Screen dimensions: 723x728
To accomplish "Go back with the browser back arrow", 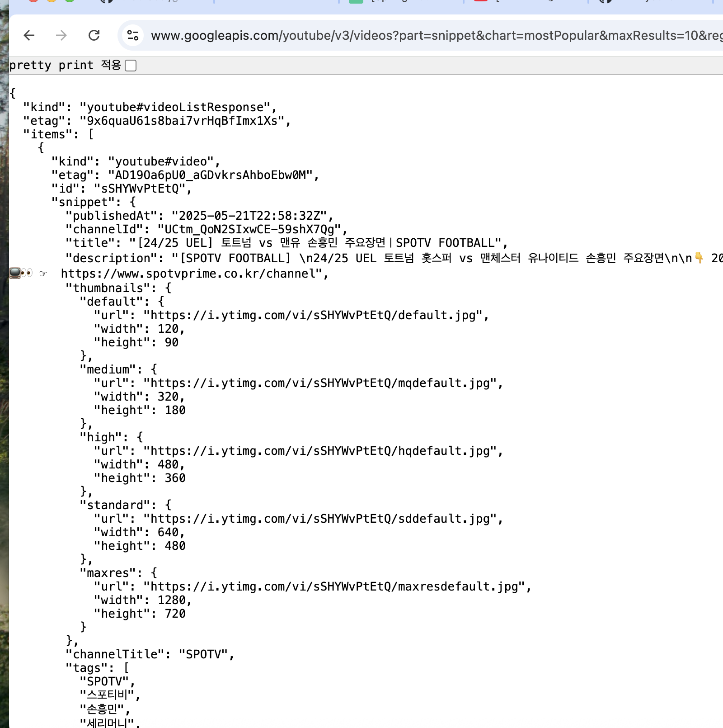I will [29, 35].
